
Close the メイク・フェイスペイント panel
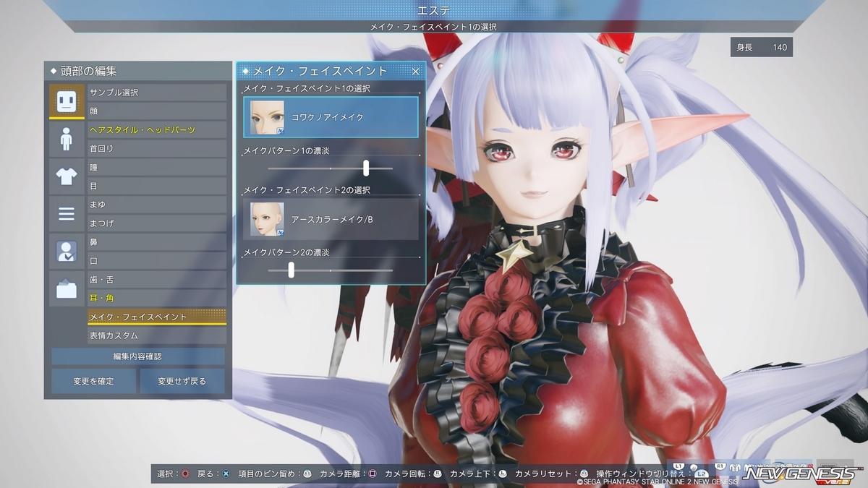click(x=416, y=71)
